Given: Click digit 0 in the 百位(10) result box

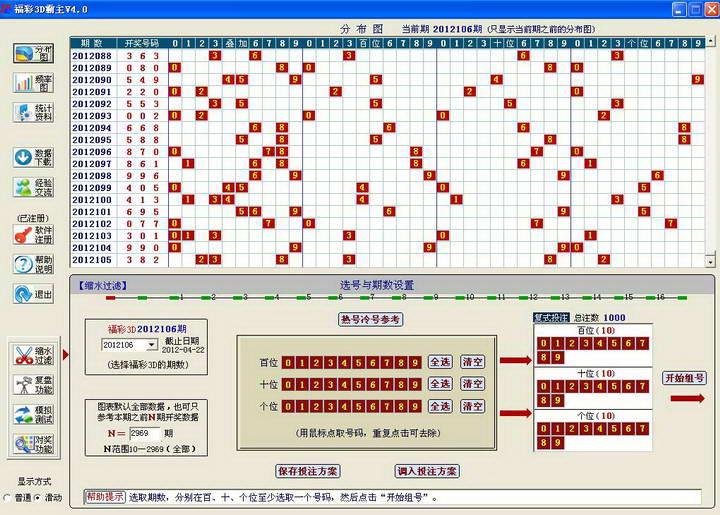Looking at the screenshot, I should pyautogui.click(x=543, y=343).
